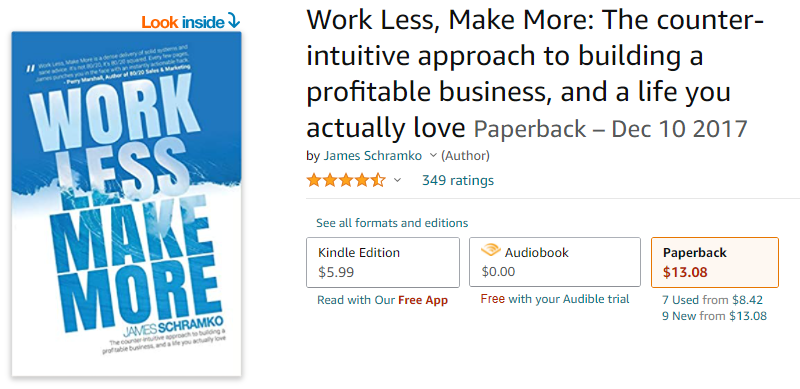This screenshot has height=389, width=800.
Task: Open the 349 ratings link
Action: [458, 180]
